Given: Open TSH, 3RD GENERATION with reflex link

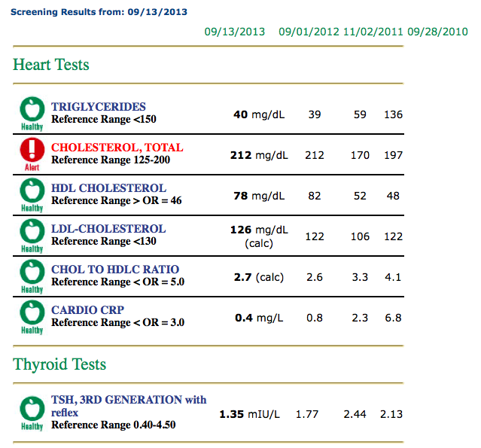Looking at the screenshot, I should (x=129, y=406).
